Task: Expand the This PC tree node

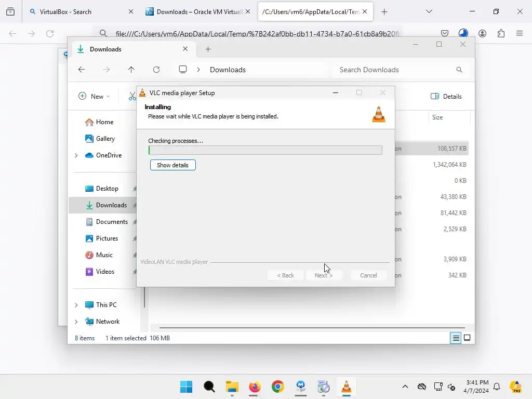Action: click(76, 305)
